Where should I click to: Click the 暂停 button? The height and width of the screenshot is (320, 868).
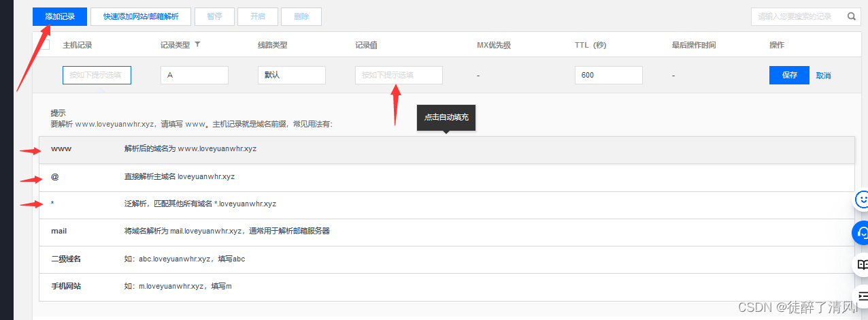214,16
